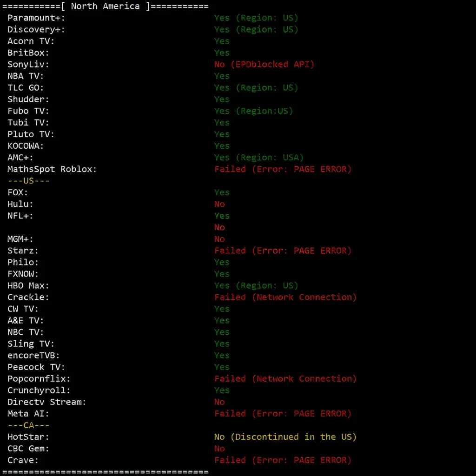
Task: Click the 'encoreTVB:' service name
Action: 33,356
